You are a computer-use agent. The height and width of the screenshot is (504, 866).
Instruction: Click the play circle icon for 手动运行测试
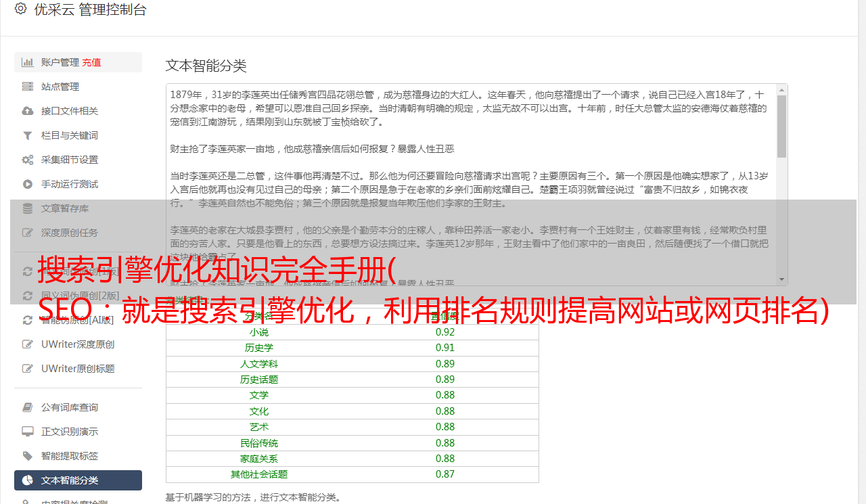click(28, 184)
